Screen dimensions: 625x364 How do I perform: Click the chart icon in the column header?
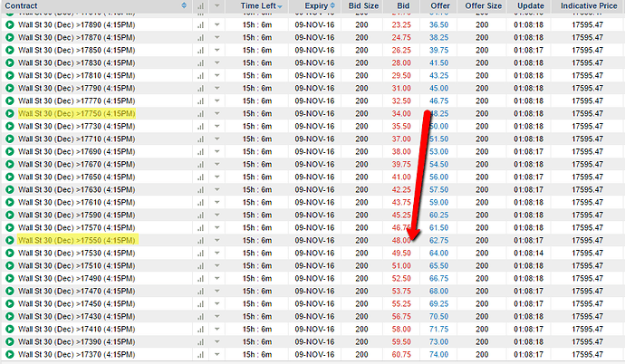point(200,6)
